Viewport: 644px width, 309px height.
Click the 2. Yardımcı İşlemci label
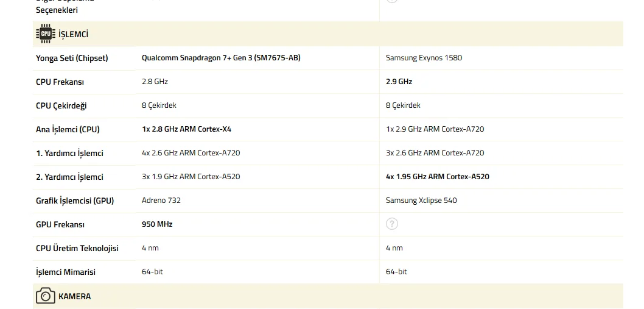tap(69, 177)
